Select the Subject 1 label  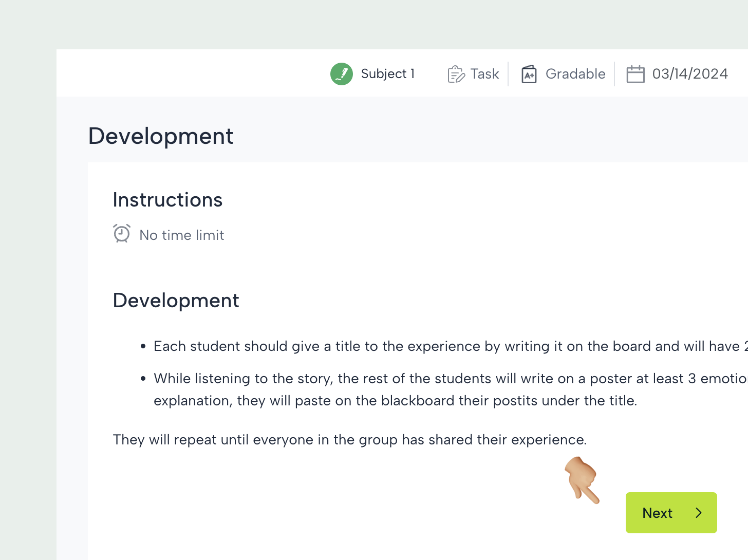pos(387,74)
